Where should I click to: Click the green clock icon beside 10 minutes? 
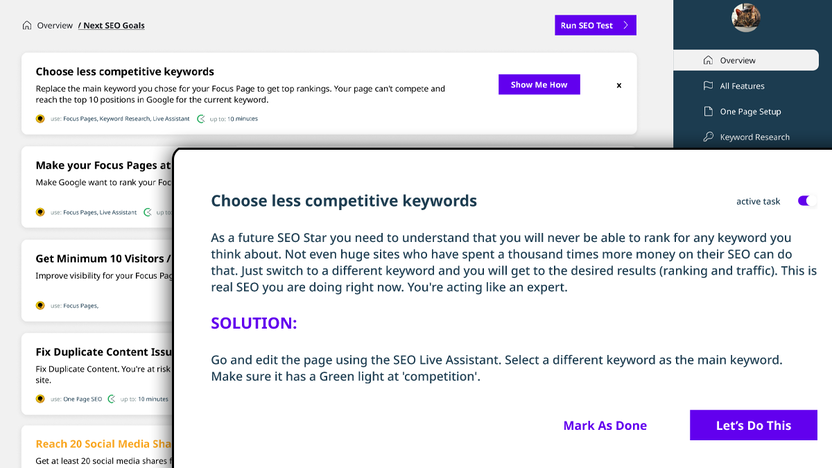pos(201,118)
